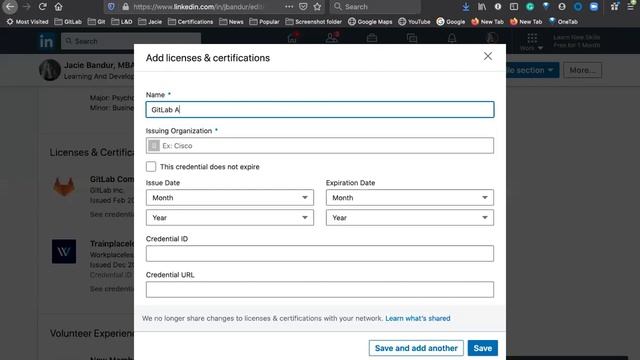Click the tracking protection shield icon
This screenshot has width=640, height=360.
111,7
